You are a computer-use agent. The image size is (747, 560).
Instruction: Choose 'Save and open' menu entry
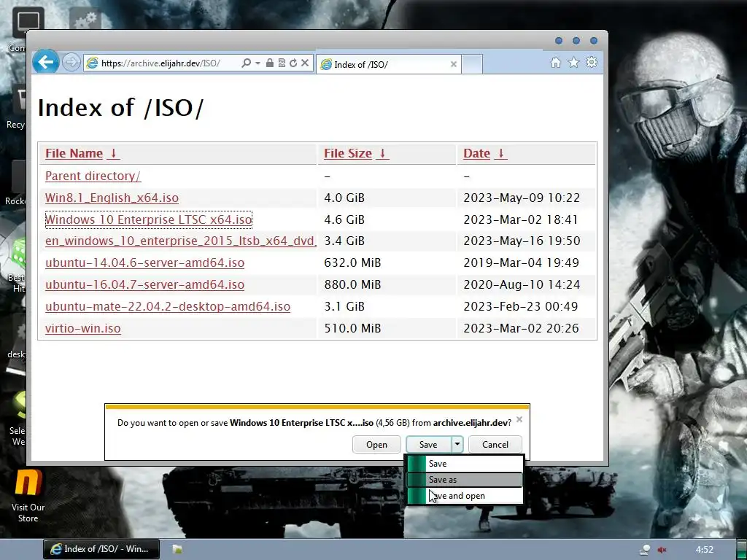click(465, 496)
